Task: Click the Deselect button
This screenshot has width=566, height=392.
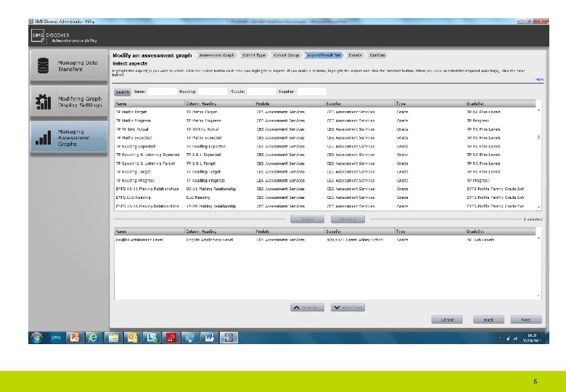Action: pos(348,219)
